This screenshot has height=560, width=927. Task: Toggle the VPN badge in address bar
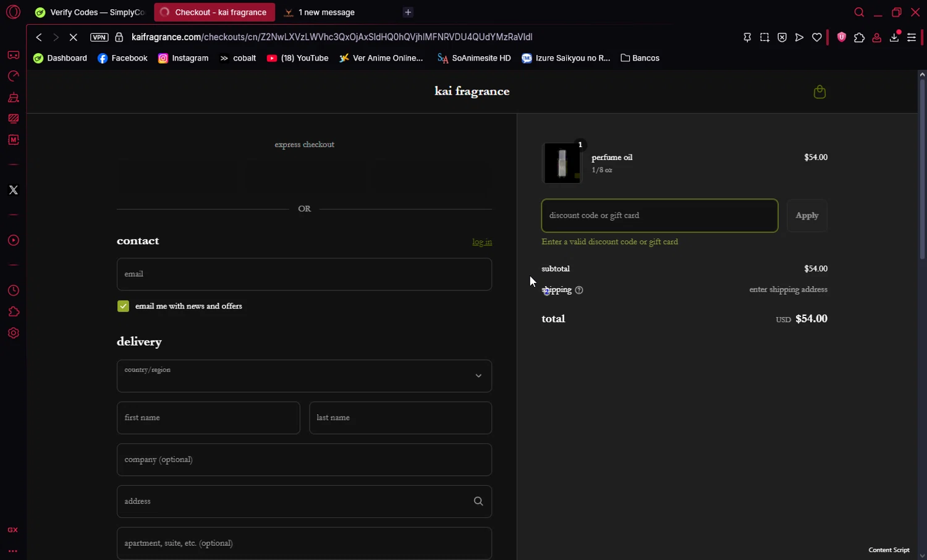99,37
